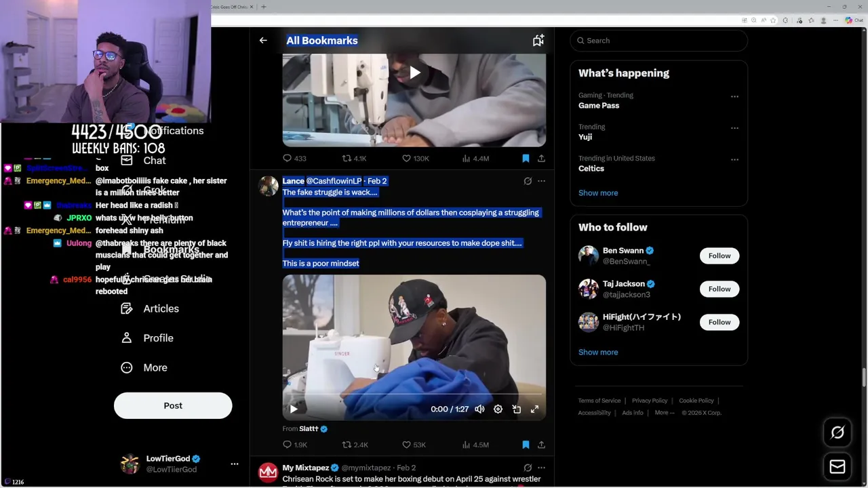View analytics showing 4.5M views

(x=475, y=445)
